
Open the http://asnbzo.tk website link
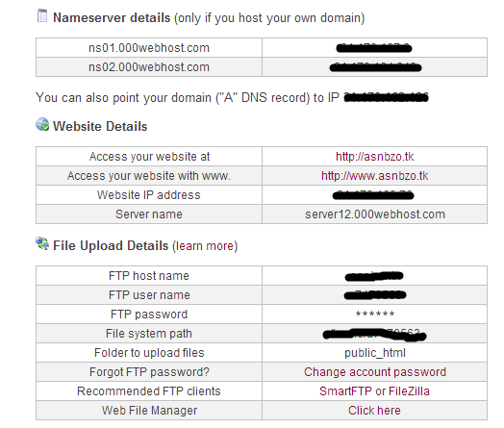click(375, 157)
